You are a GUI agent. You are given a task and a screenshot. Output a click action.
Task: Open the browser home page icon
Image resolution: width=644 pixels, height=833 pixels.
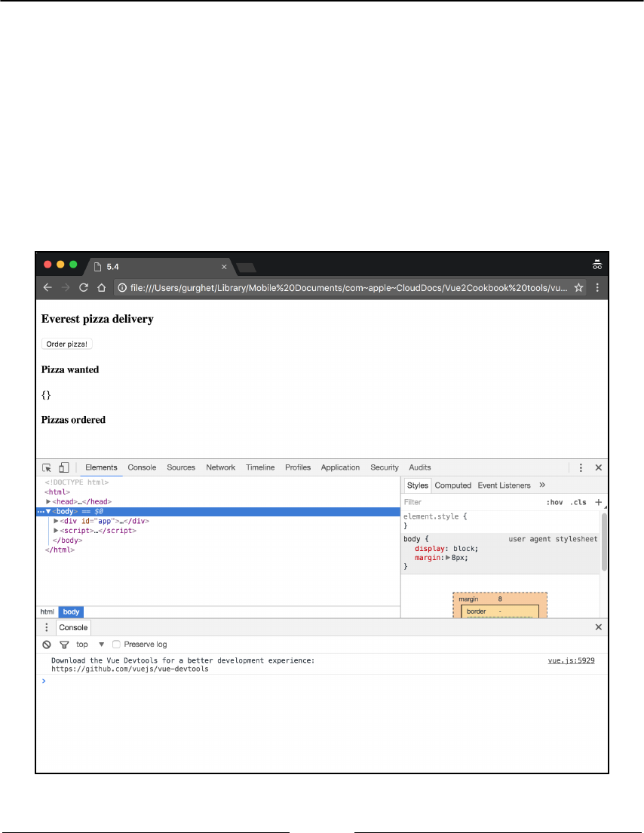pyautogui.click(x=102, y=287)
